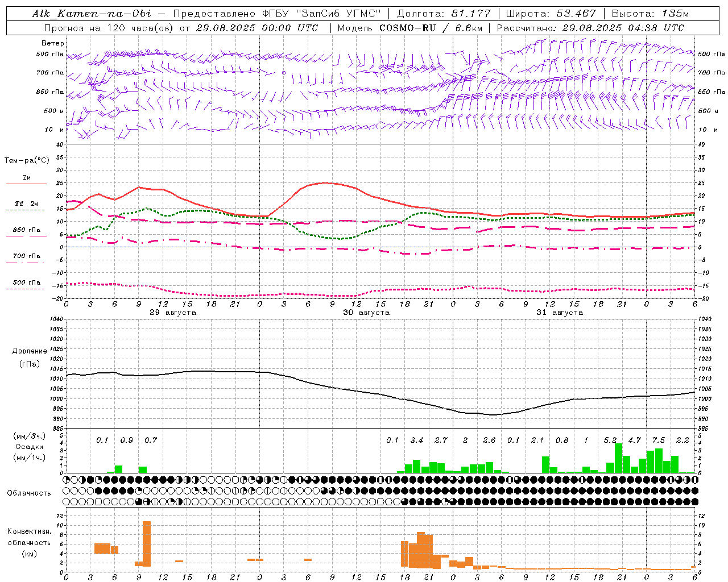
Task: Click the 0.8 precipitation total
Action: click(562, 440)
